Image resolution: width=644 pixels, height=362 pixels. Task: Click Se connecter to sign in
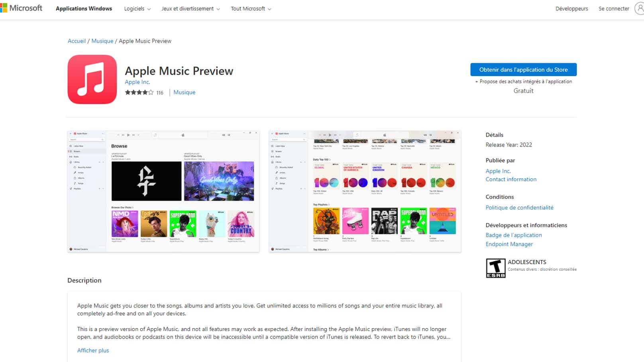[x=613, y=8]
